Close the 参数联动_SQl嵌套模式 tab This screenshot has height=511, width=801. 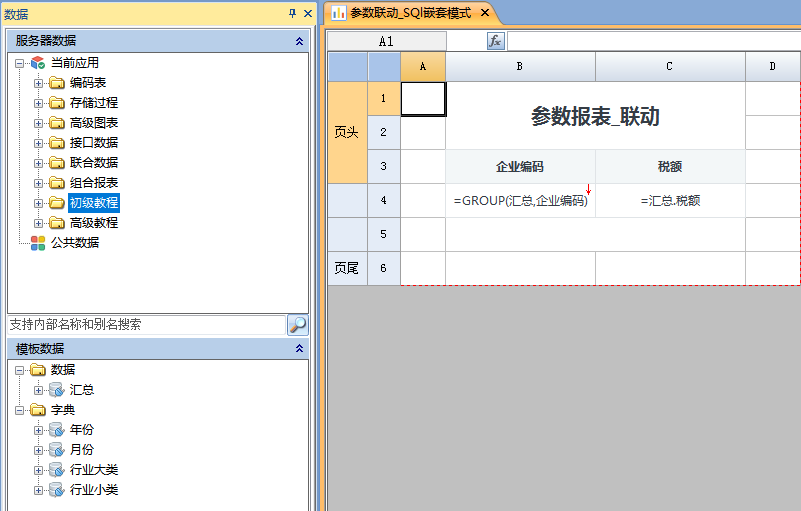(485, 13)
